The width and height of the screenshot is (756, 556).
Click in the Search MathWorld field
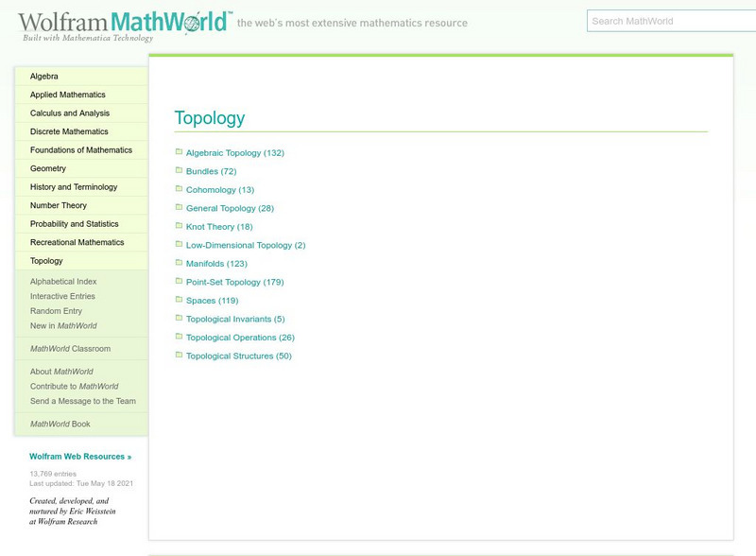point(671,21)
